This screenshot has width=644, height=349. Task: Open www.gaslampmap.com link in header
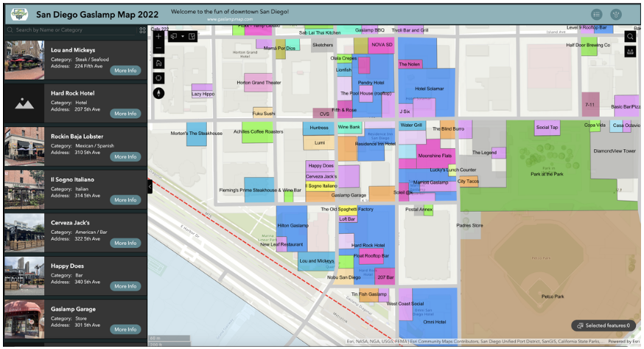click(x=230, y=19)
